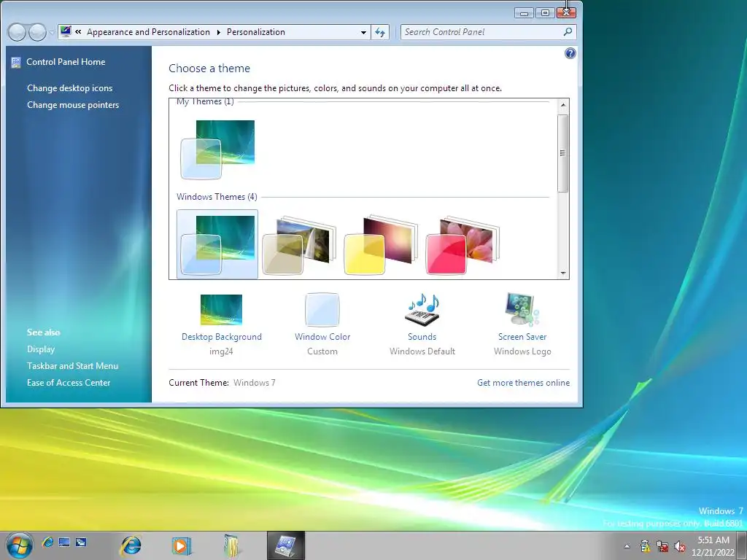Click the Back navigation arrow button

(x=17, y=32)
